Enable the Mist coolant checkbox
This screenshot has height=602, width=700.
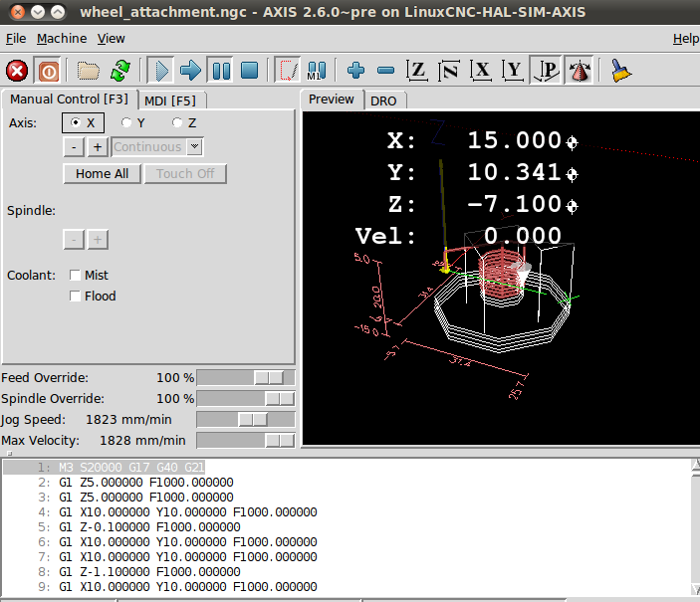click(x=76, y=276)
